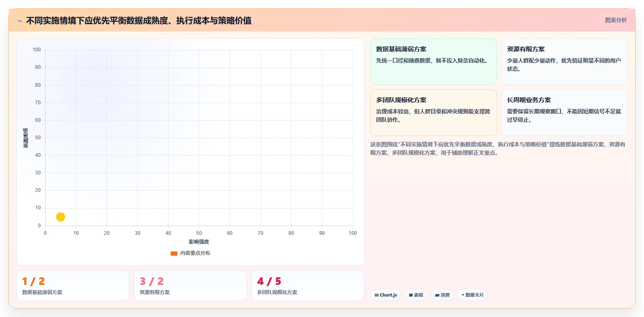Open the orange 多团队规模化方案 description card
Viewport: 644px width, 317px height.
click(433, 113)
